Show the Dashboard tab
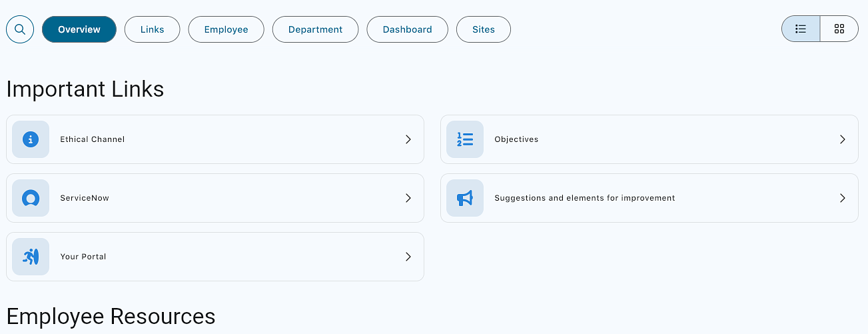 coord(408,29)
